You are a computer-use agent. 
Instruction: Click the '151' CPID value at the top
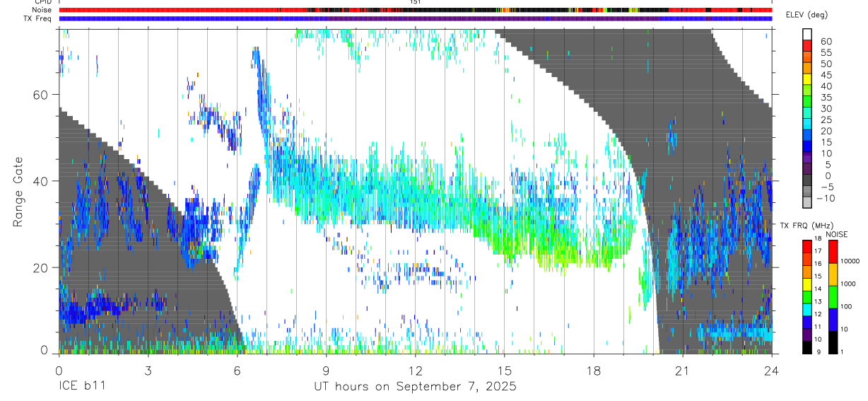(416, 2)
